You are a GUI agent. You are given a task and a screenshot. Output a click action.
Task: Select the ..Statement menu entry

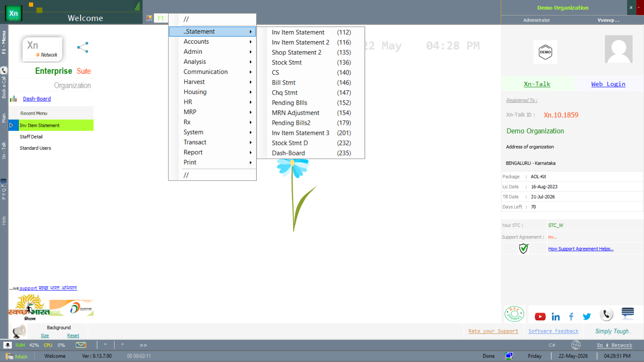[x=212, y=32]
